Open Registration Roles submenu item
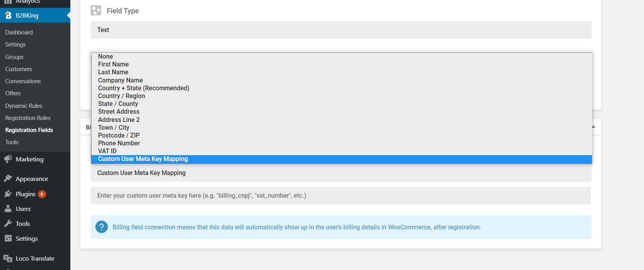 (x=28, y=118)
